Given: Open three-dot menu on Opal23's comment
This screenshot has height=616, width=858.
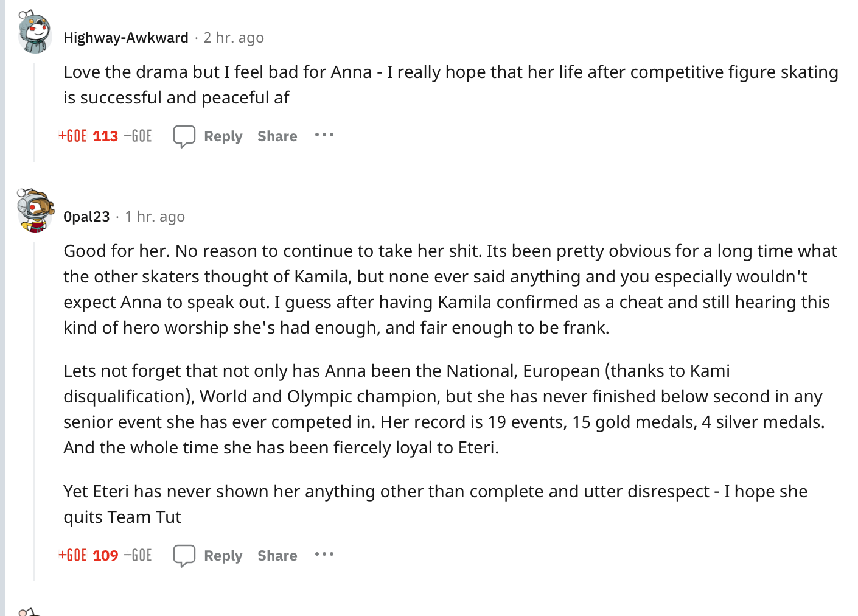Looking at the screenshot, I should pos(324,555).
